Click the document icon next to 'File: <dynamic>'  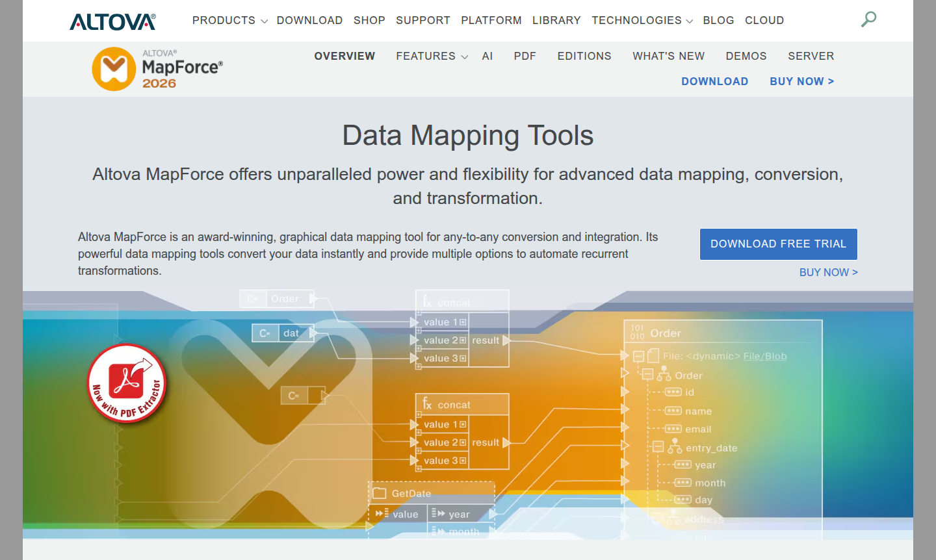point(654,356)
